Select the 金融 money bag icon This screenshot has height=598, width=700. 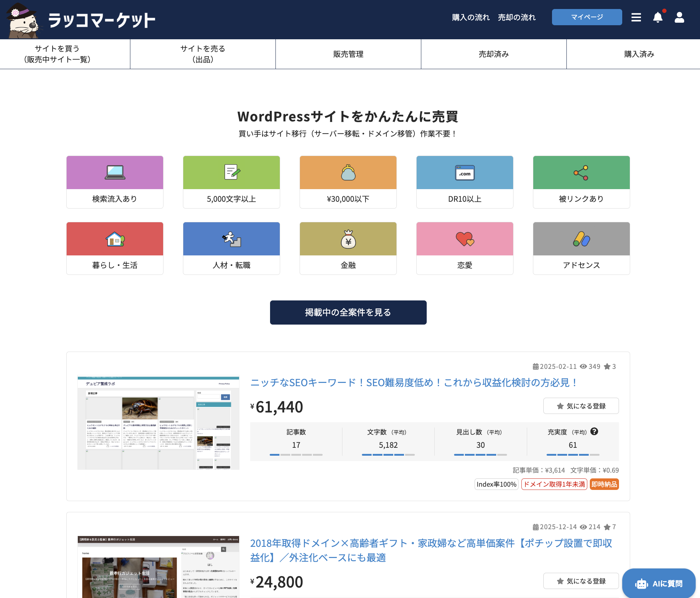click(348, 238)
